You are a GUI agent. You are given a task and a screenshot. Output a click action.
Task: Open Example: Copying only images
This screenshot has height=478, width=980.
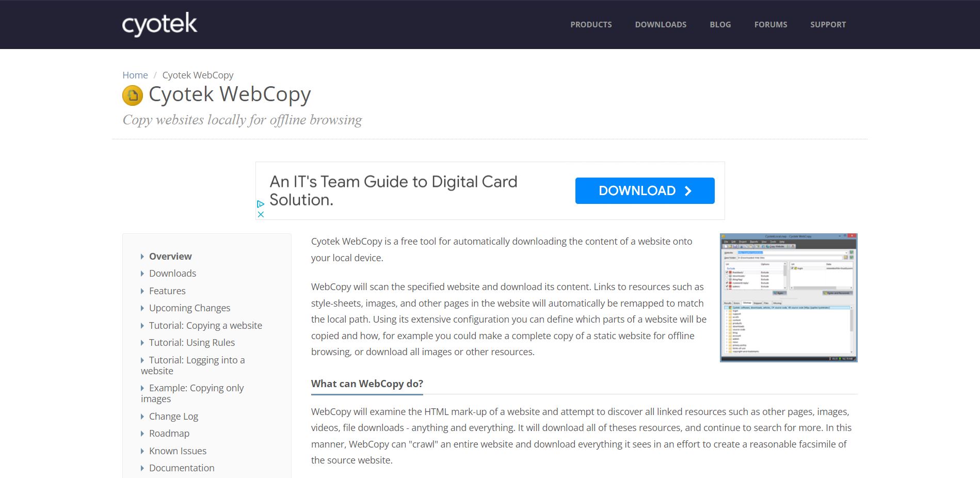(192, 393)
